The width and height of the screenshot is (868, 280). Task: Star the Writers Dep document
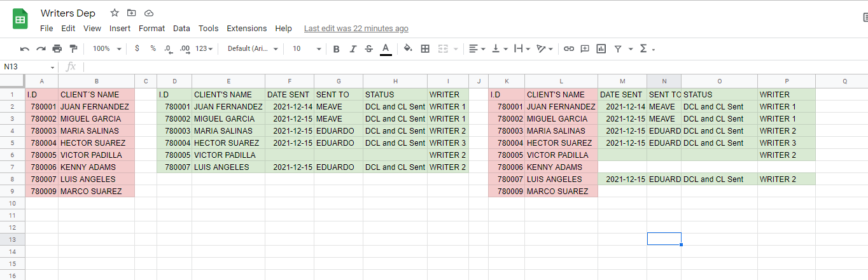click(115, 13)
